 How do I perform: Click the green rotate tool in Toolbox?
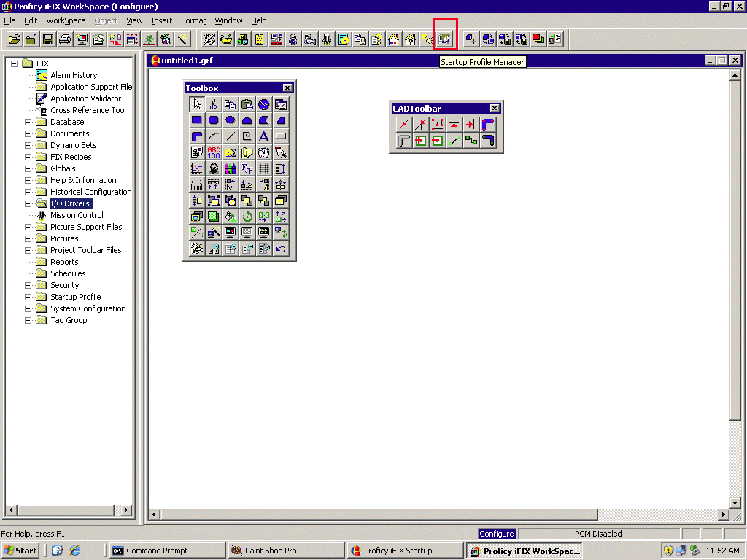click(x=247, y=217)
